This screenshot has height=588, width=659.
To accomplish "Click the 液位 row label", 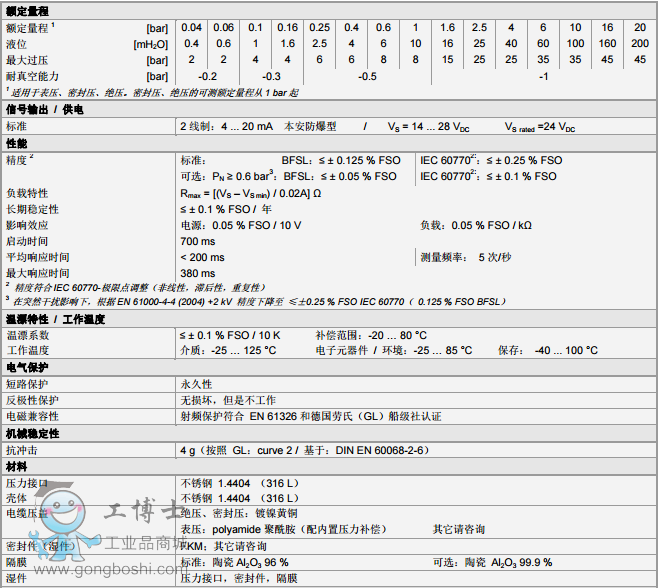I will (17, 44).
